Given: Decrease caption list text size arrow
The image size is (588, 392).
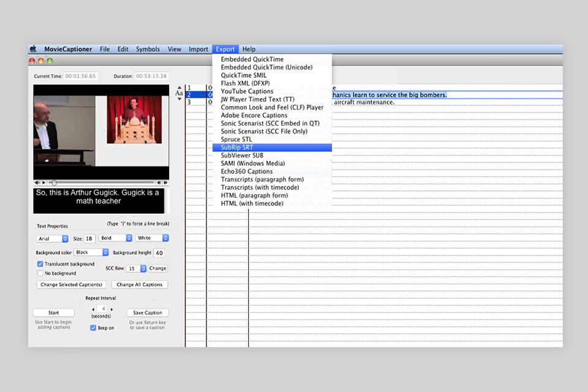Looking at the screenshot, I should 179,99.
